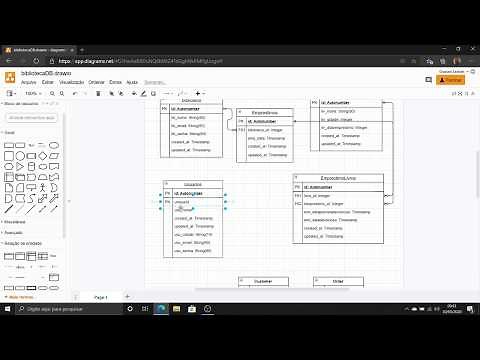Click the trash delete icon

[98, 94]
